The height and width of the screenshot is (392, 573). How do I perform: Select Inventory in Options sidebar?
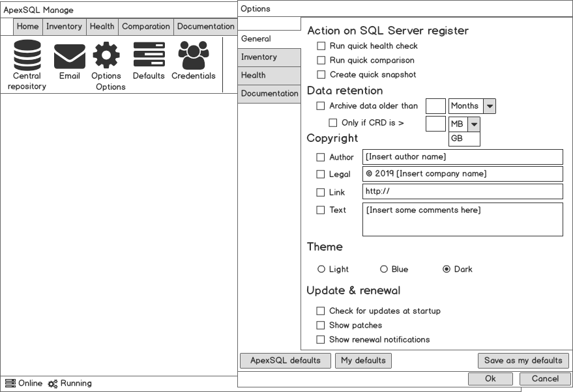pos(269,57)
